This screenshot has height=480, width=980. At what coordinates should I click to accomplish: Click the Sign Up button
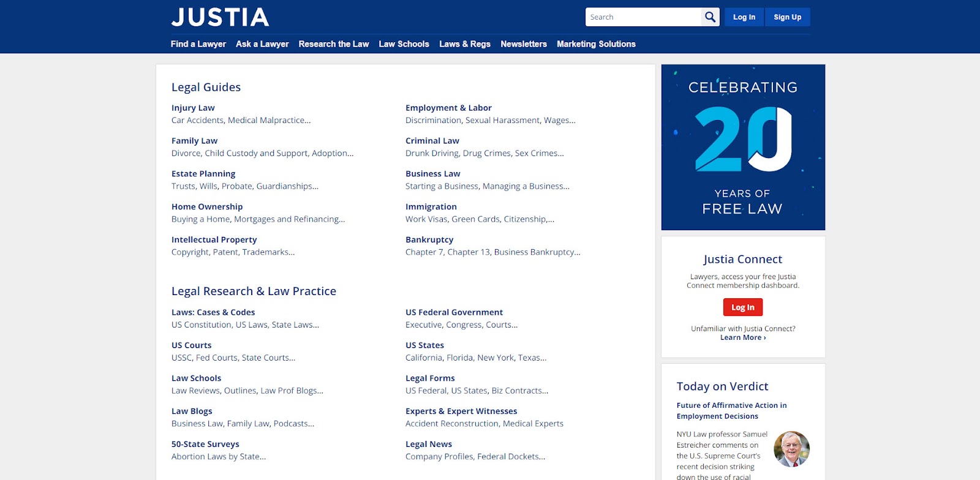point(788,17)
